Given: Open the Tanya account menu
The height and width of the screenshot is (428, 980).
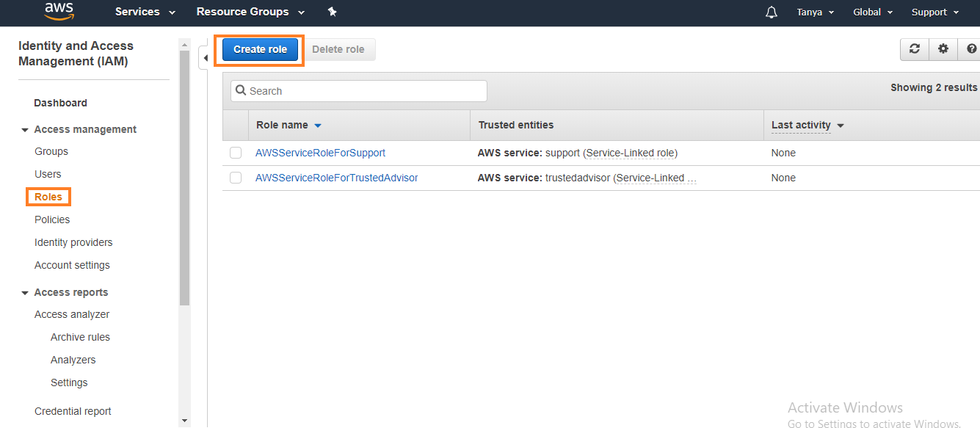Looking at the screenshot, I should click(815, 12).
